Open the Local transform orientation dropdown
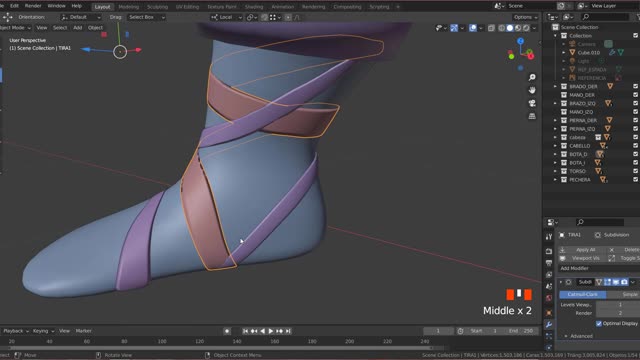This screenshot has width=640, height=360. click(x=227, y=17)
